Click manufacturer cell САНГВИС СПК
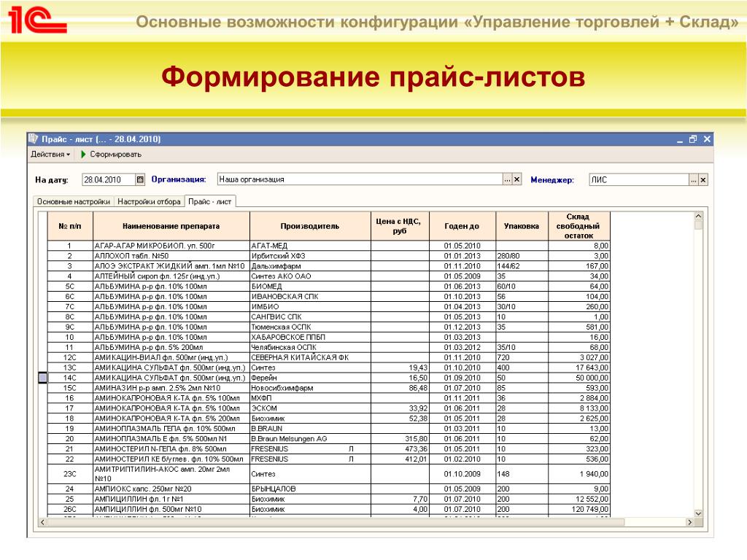 pyautogui.click(x=310, y=316)
